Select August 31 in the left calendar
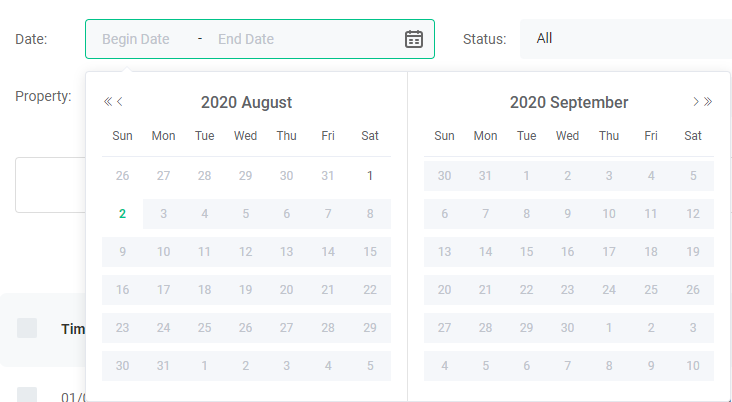 coord(164,366)
